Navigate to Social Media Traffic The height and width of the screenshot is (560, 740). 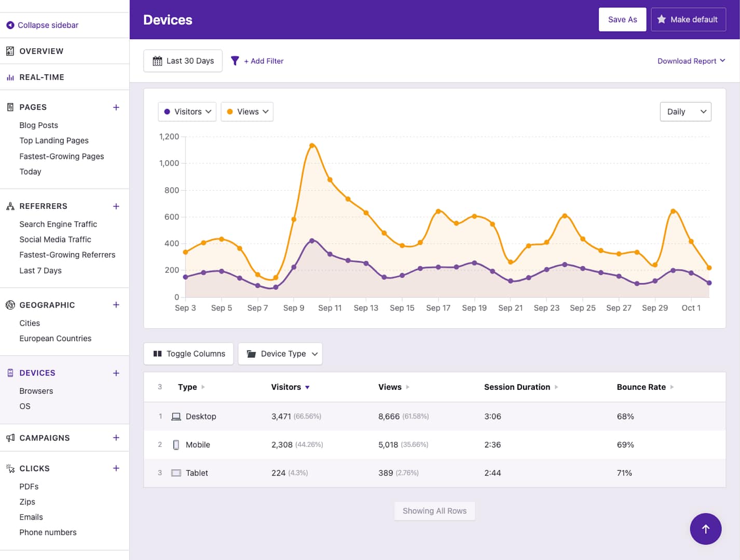tap(55, 239)
